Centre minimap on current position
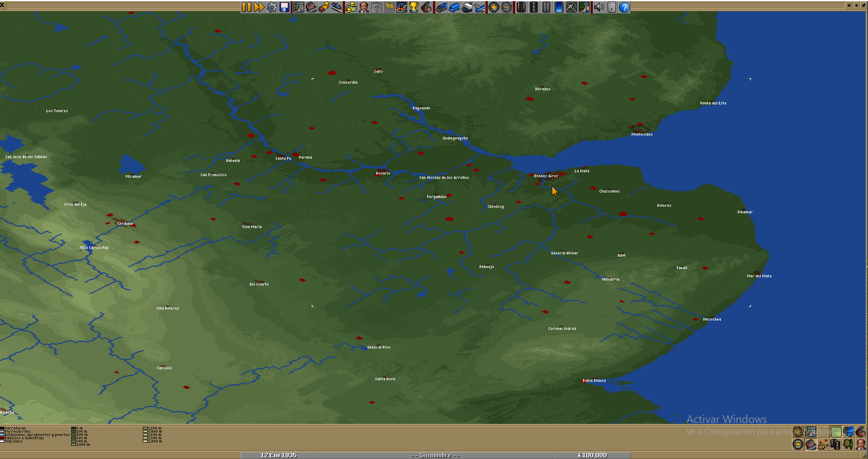This screenshot has height=459, width=868. (x=811, y=432)
